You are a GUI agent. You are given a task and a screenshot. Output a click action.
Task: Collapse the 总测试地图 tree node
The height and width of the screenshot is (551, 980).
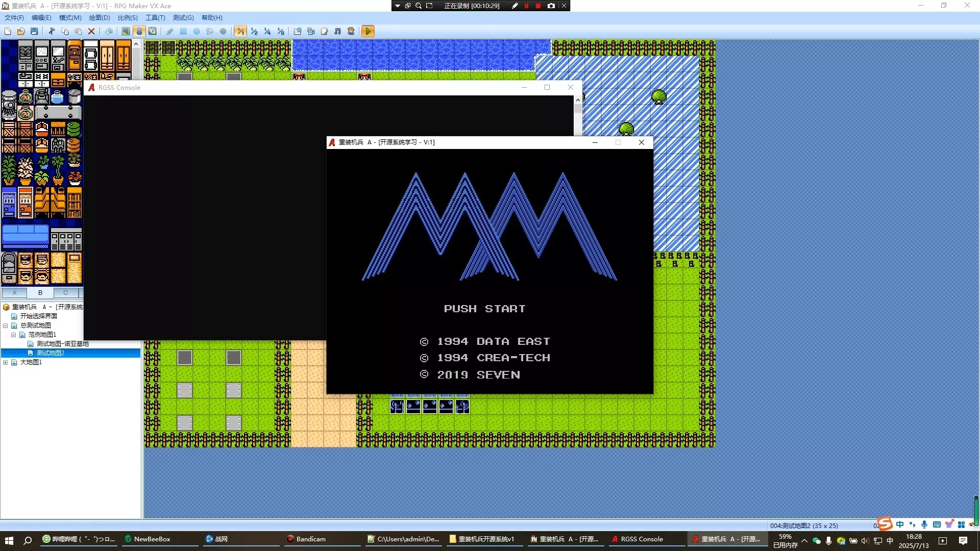[6, 325]
